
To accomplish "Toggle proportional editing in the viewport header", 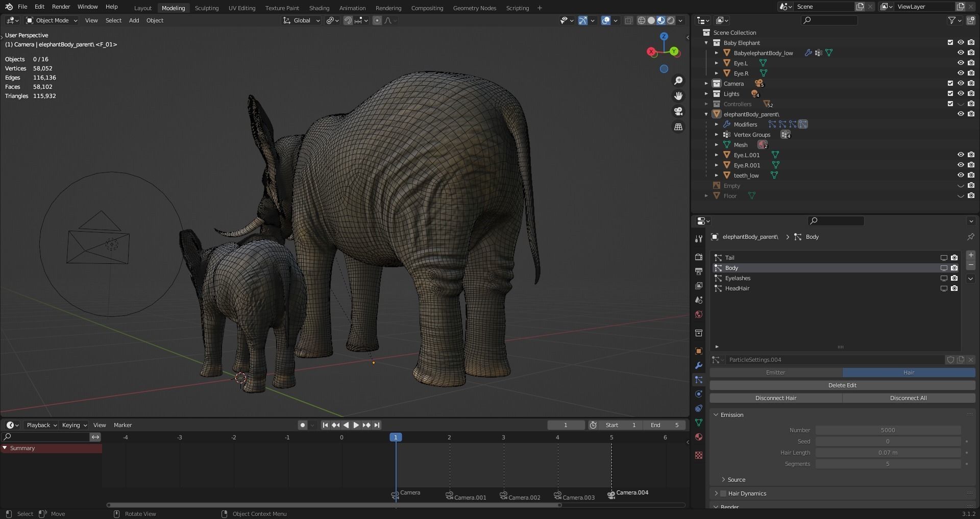I will click(377, 20).
